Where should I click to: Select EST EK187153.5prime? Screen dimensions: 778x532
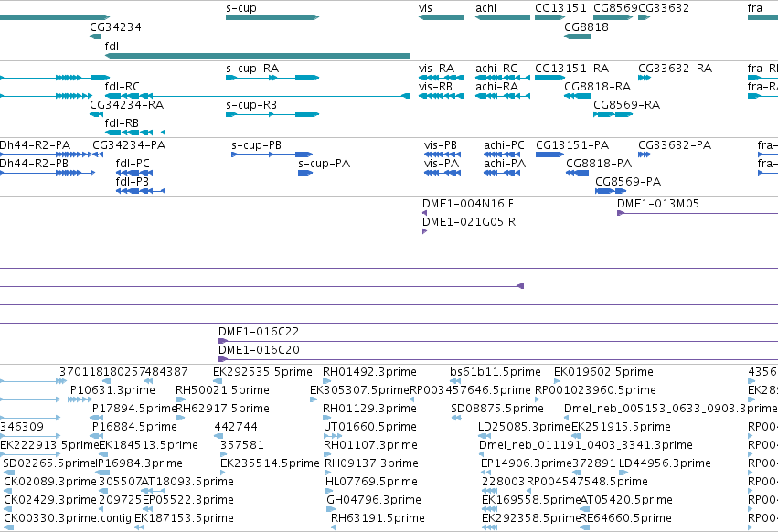184,518
